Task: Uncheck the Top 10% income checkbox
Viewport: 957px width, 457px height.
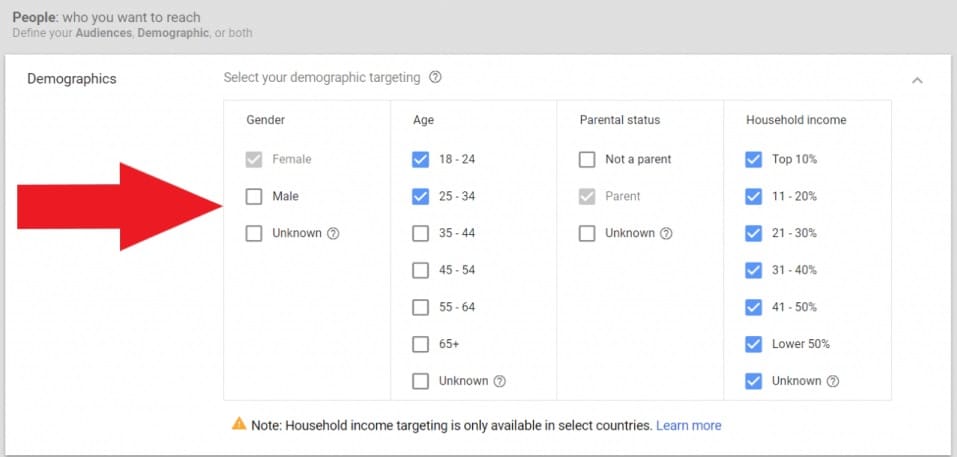Action: [754, 160]
